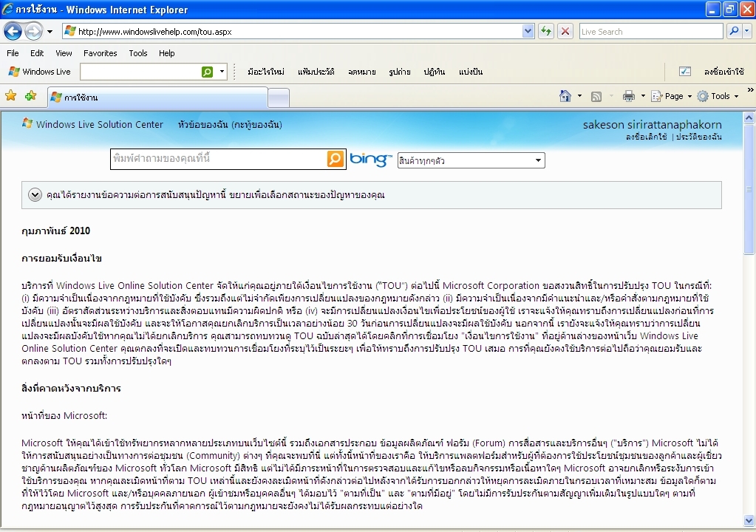This screenshot has width=756, height=532.
Task: Click the vertical scrollbar thumb
Action: click(x=749, y=188)
